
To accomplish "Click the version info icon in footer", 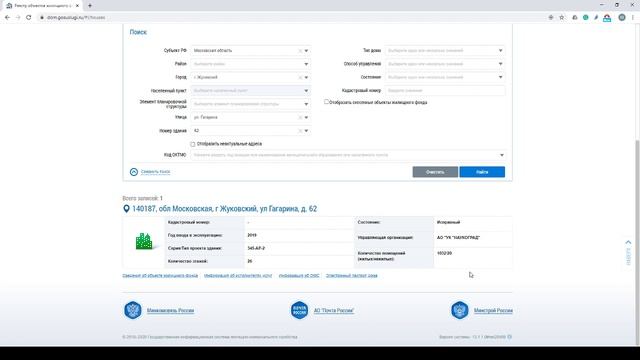I will pos(509,337).
